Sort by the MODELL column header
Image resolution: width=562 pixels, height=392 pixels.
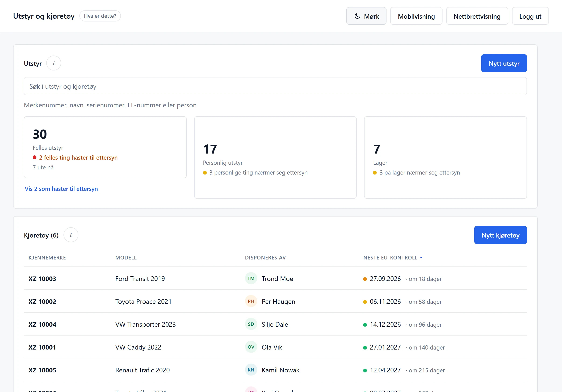point(126,258)
